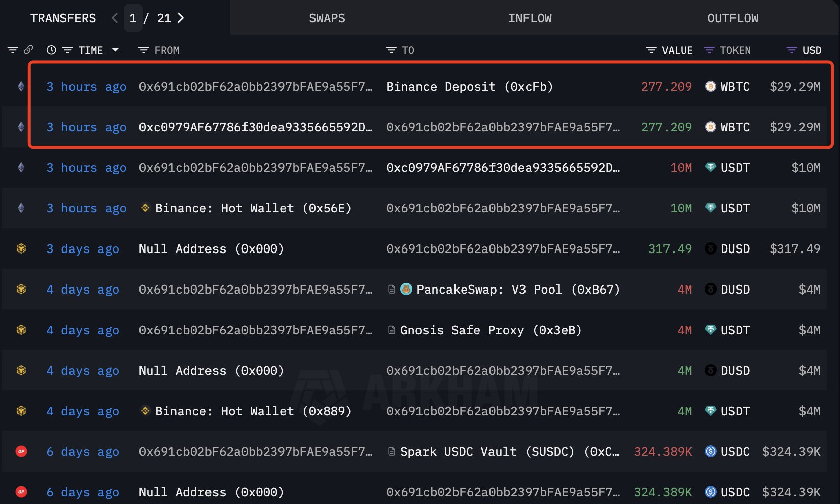Click USDT token icon in Gnosis Safe row
Screen dimensions: 840x504
tap(711, 330)
